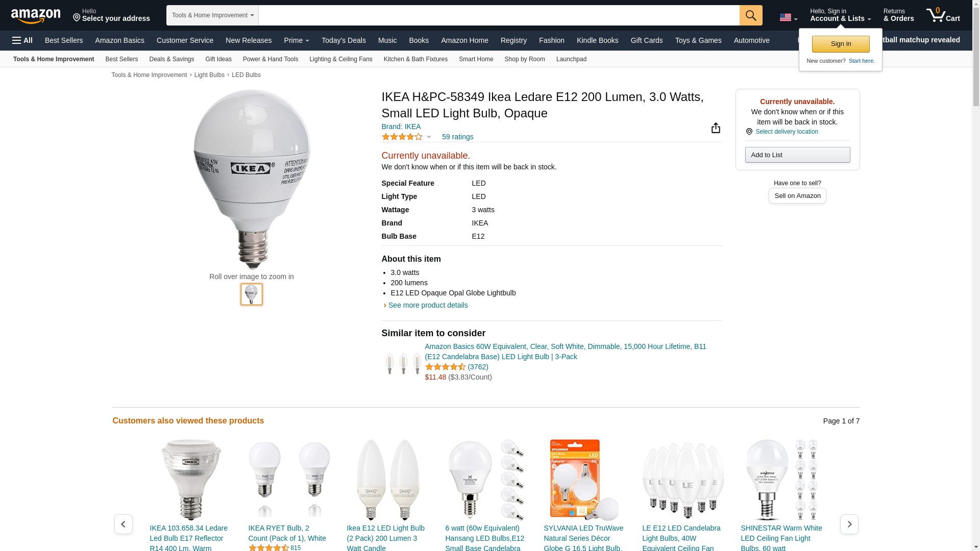980x551 pixels.
Task: Click the Amazon logo
Action: coord(36,16)
